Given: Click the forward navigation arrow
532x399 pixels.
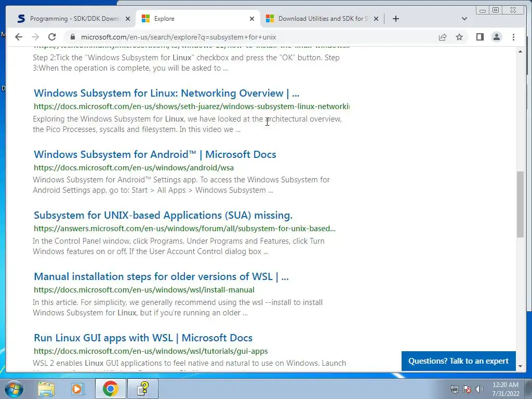Looking at the screenshot, I should pos(35,37).
